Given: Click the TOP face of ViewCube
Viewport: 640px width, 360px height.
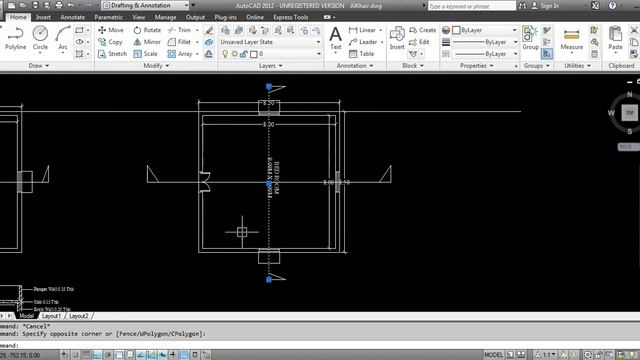Looking at the screenshot, I should pos(629,113).
